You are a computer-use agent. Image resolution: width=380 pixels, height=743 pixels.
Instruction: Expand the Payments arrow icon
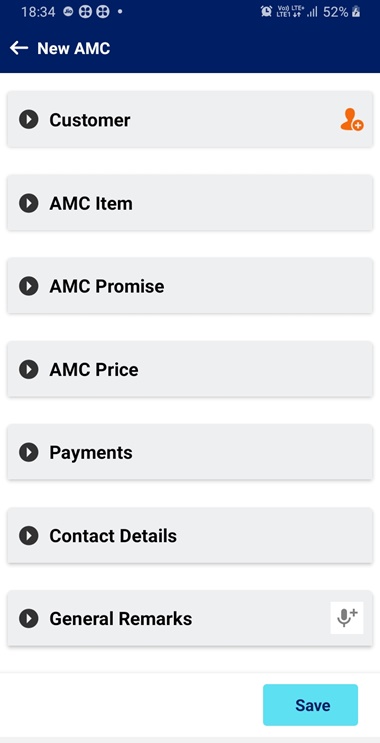(x=28, y=452)
